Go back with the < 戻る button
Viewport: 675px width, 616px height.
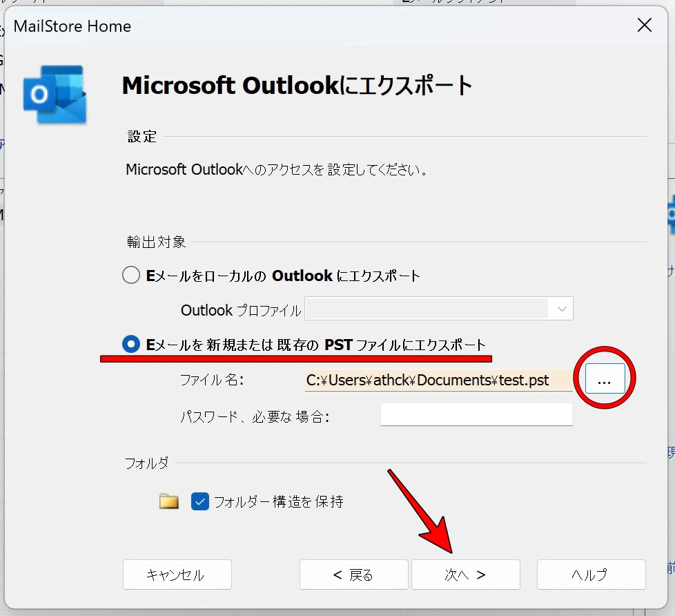353,575
